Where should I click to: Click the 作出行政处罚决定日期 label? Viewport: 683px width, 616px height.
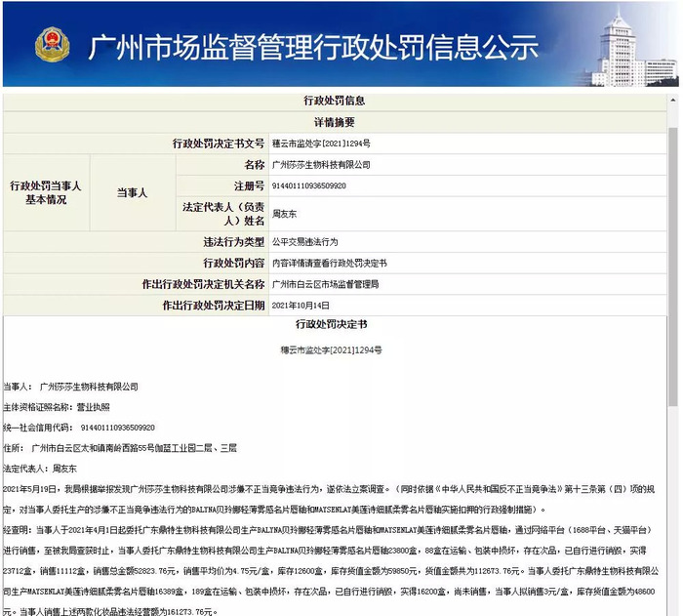(x=214, y=306)
